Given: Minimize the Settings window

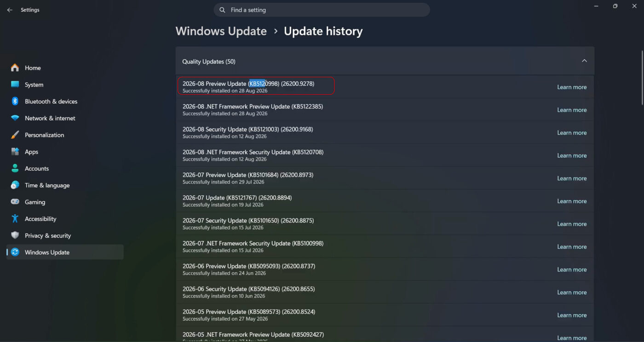Looking at the screenshot, I should (596, 6).
